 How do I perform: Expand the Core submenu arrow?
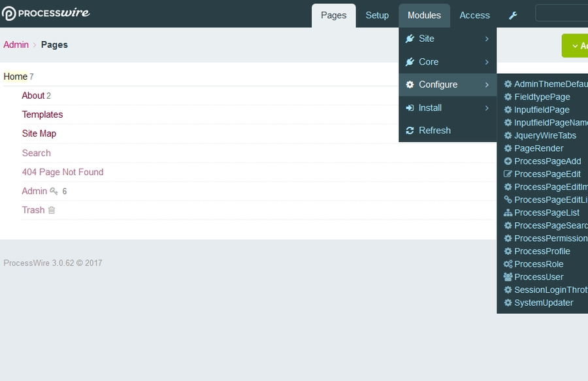(x=487, y=62)
